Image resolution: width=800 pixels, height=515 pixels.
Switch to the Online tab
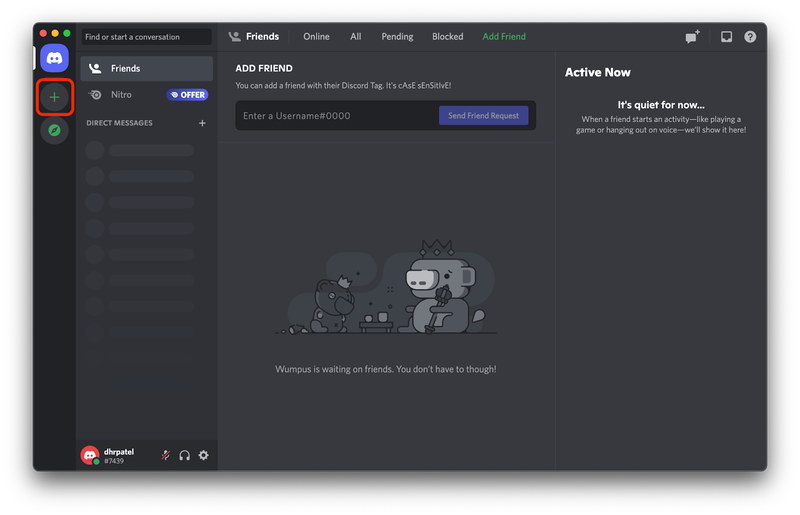tap(316, 37)
